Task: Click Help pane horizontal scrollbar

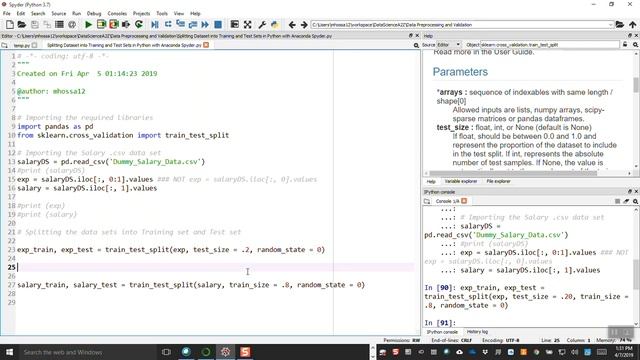Action: [513, 173]
